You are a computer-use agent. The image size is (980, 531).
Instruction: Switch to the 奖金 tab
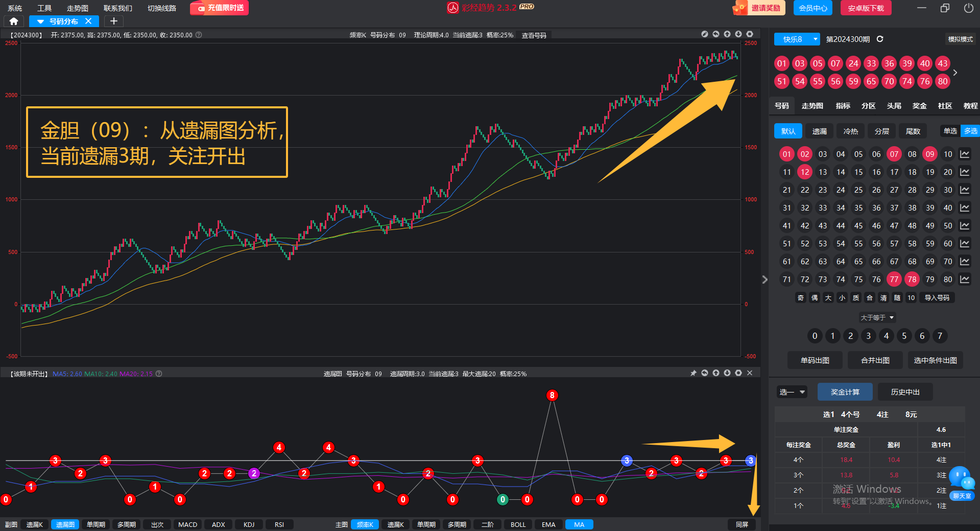coord(920,106)
